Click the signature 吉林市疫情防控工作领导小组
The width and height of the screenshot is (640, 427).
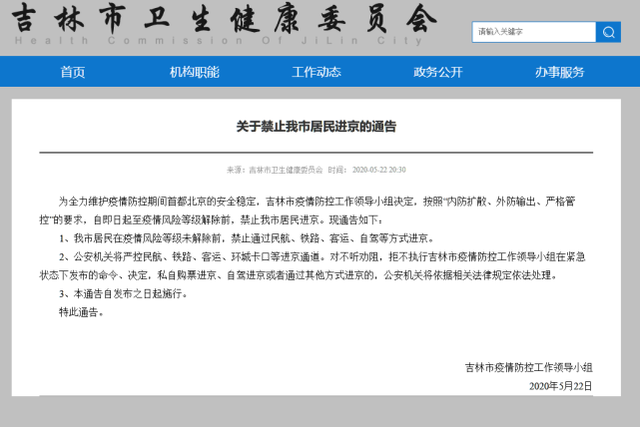click(528, 368)
